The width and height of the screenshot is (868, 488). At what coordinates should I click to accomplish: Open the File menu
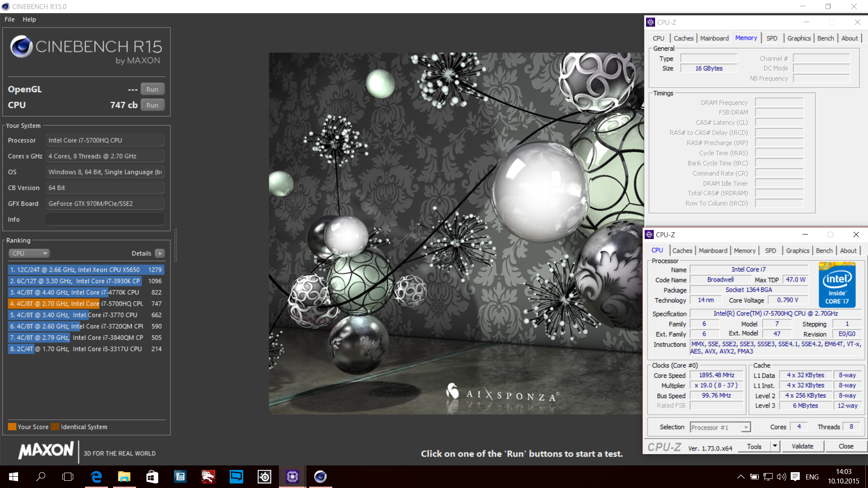click(x=9, y=19)
